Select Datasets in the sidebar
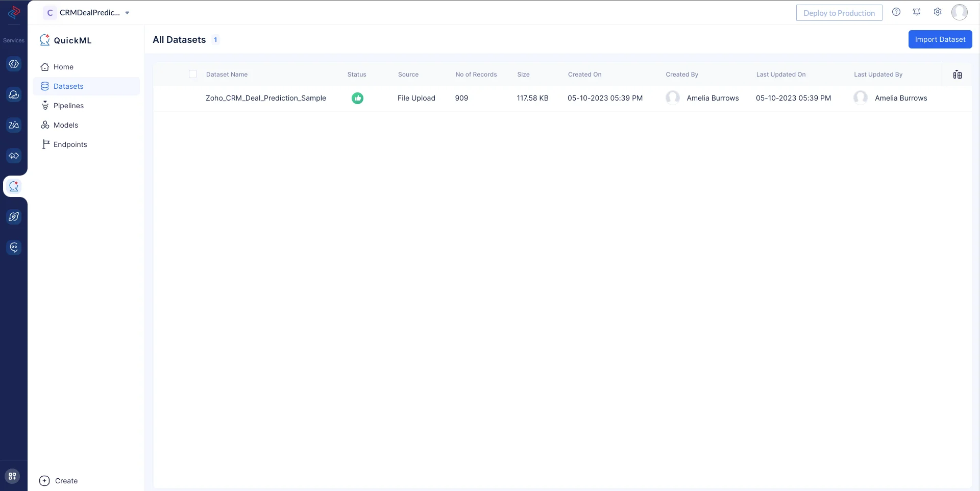 86,86
